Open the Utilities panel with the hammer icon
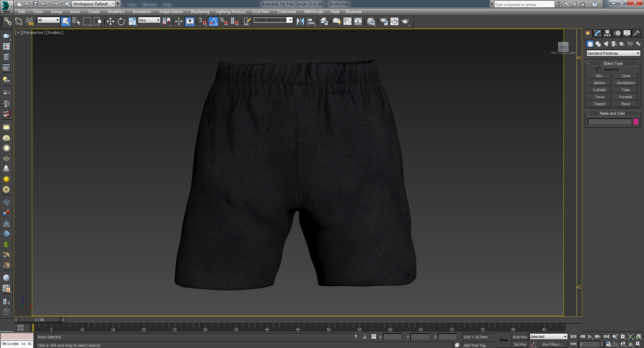Viewport: 644px width, 348px height. (637, 33)
